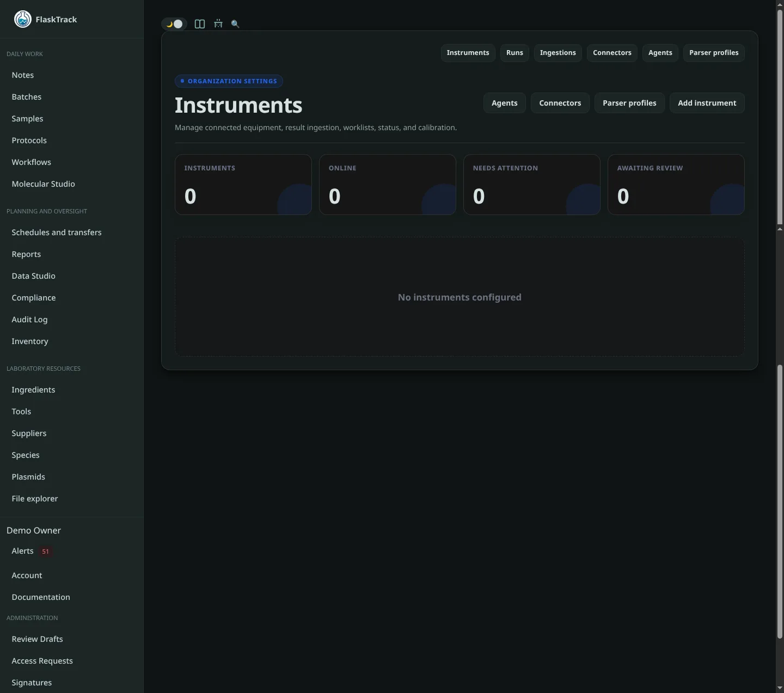Launch Molecular Studio
This screenshot has height=693, width=784.
tap(44, 184)
